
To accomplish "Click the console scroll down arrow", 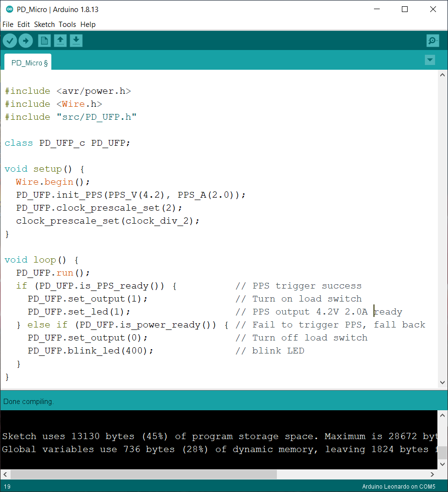I will tap(442, 464).
